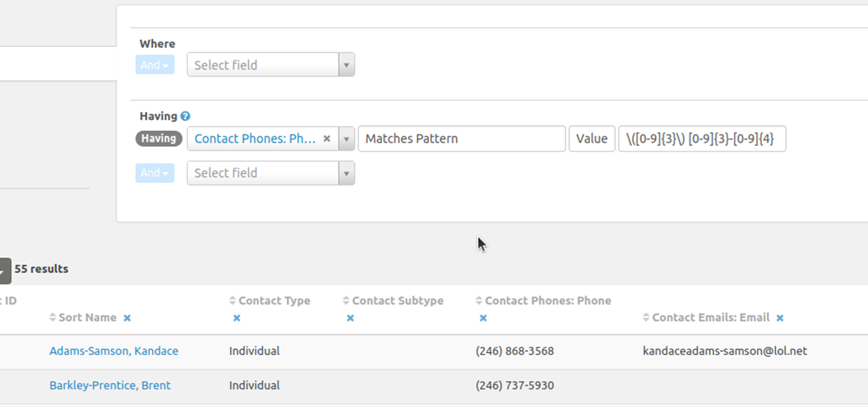Remove the Contact Phones: Phone column
Screen dimensions: 868x407
pos(483,318)
